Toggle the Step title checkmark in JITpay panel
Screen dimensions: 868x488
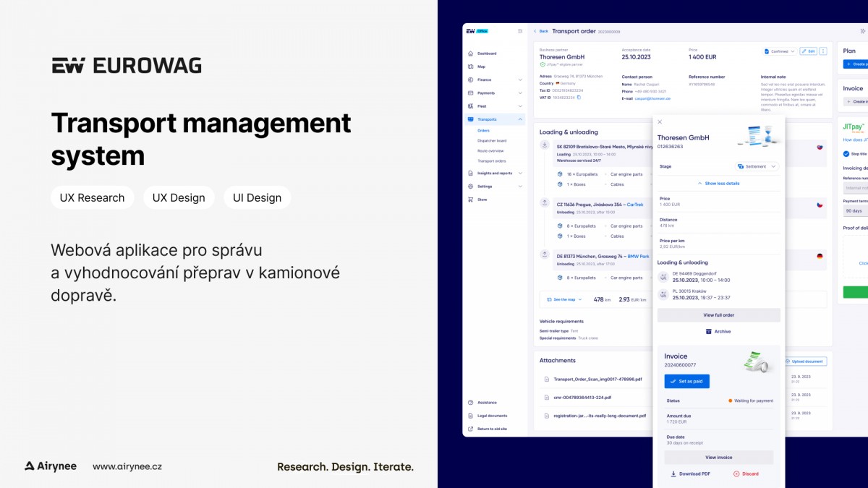tap(846, 153)
